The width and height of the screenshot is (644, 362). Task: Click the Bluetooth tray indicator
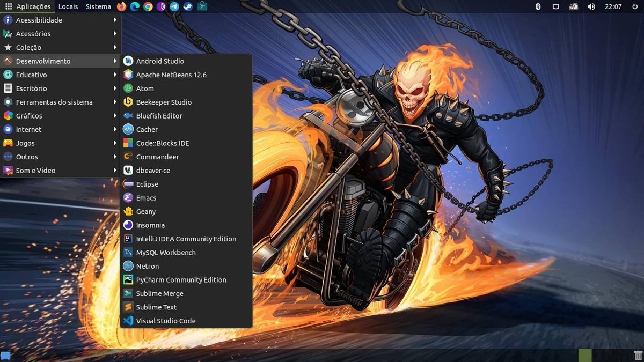click(538, 6)
